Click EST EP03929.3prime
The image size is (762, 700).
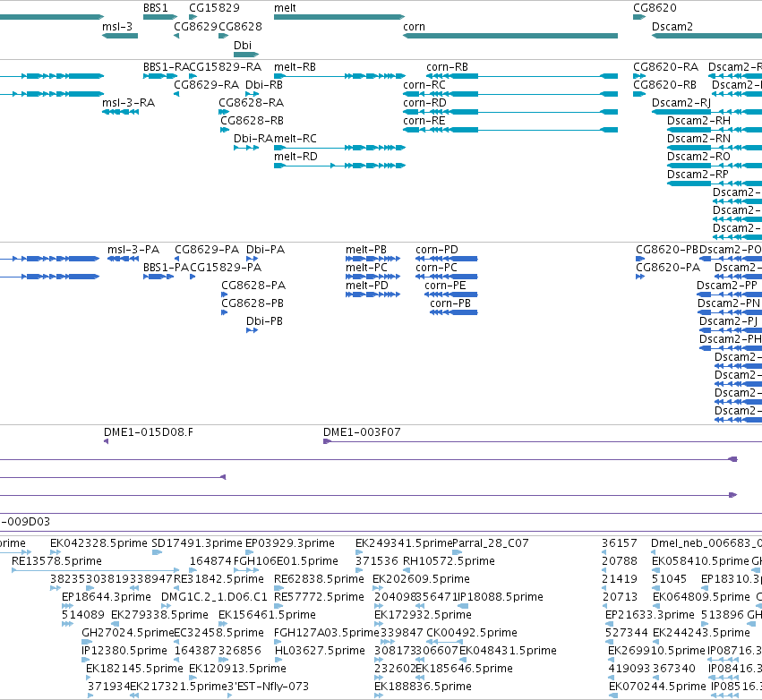[x=249, y=551]
